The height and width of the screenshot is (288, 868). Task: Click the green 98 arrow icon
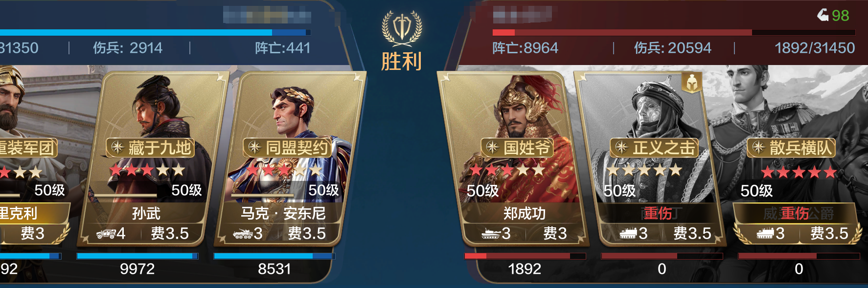(822, 15)
